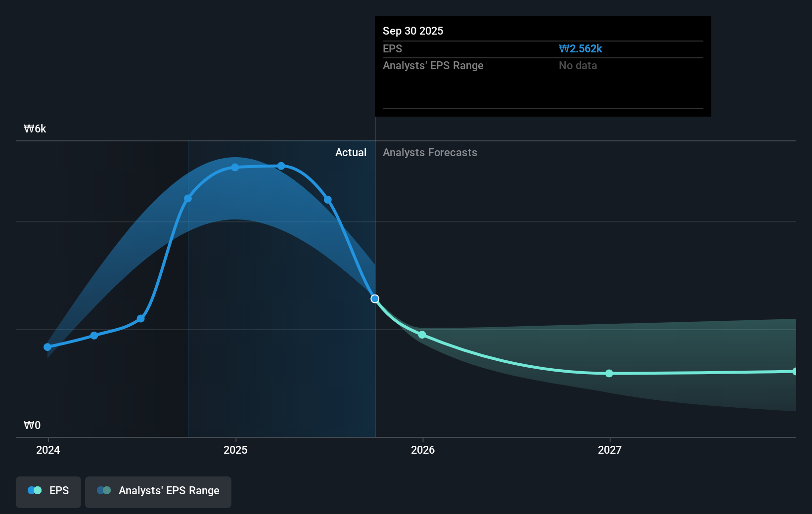
Task: Click the 2024 x-axis label
Action: 48,450
